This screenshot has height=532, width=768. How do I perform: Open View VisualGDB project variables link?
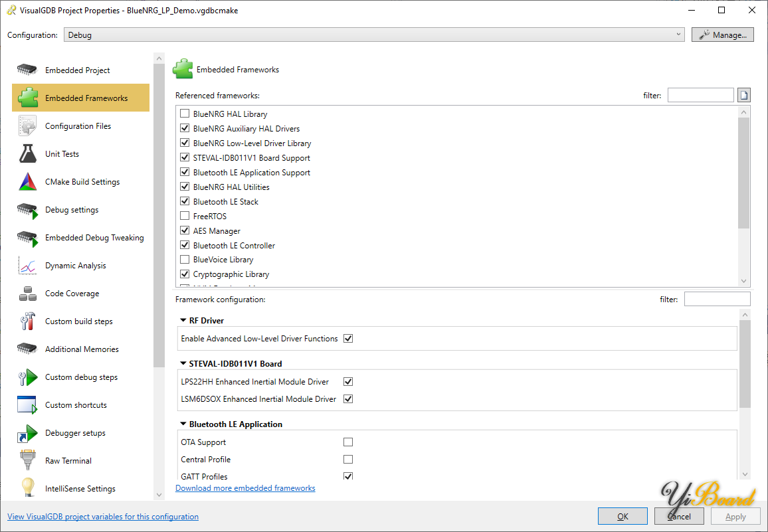[x=103, y=516]
